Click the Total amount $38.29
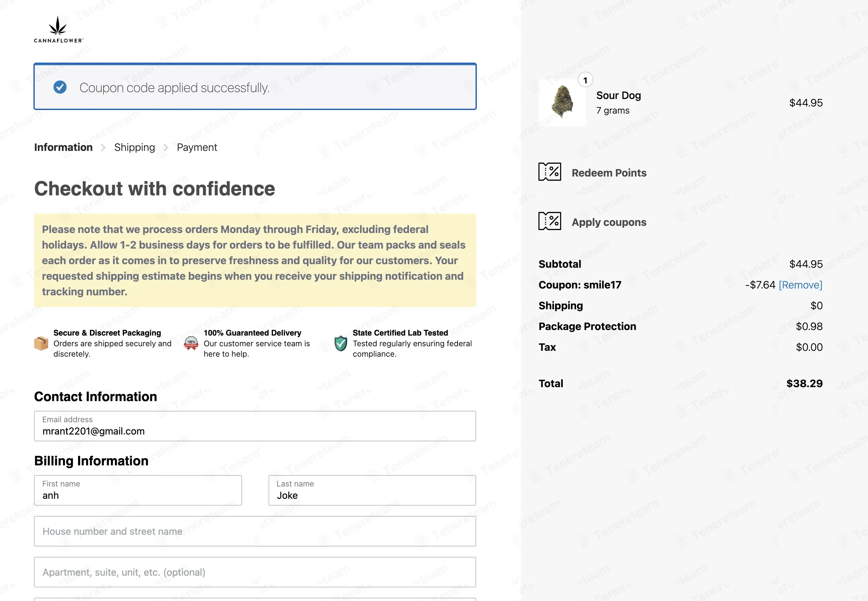868x601 pixels. tap(804, 383)
